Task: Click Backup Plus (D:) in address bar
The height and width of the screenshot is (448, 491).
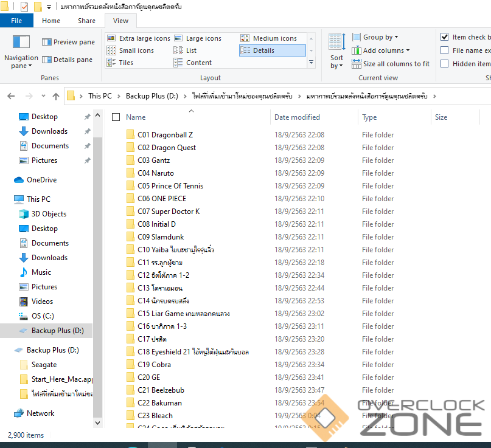Action: pos(152,96)
